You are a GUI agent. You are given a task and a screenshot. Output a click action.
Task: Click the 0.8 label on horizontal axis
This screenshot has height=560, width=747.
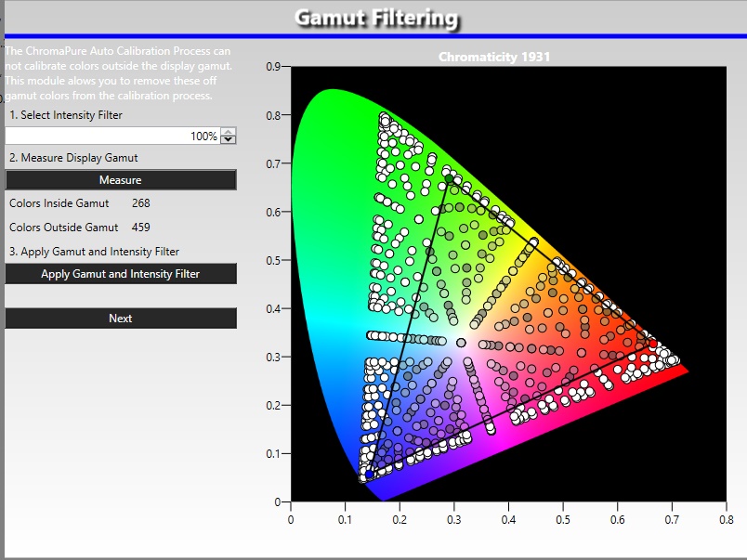725,519
